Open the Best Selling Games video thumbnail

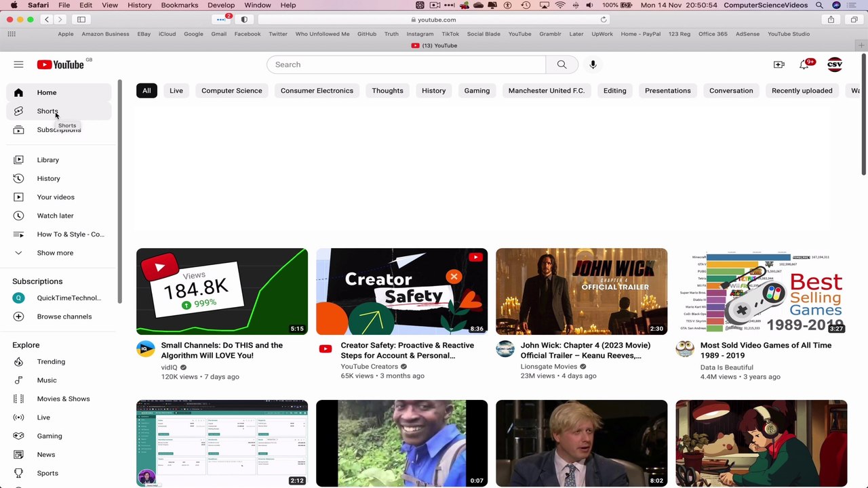(x=761, y=291)
